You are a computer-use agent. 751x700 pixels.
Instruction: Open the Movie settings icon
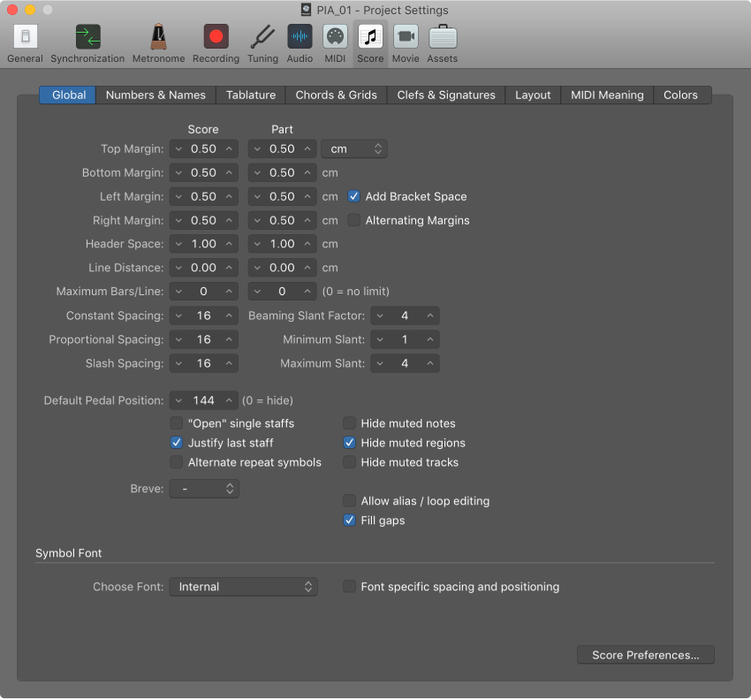(406, 37)
